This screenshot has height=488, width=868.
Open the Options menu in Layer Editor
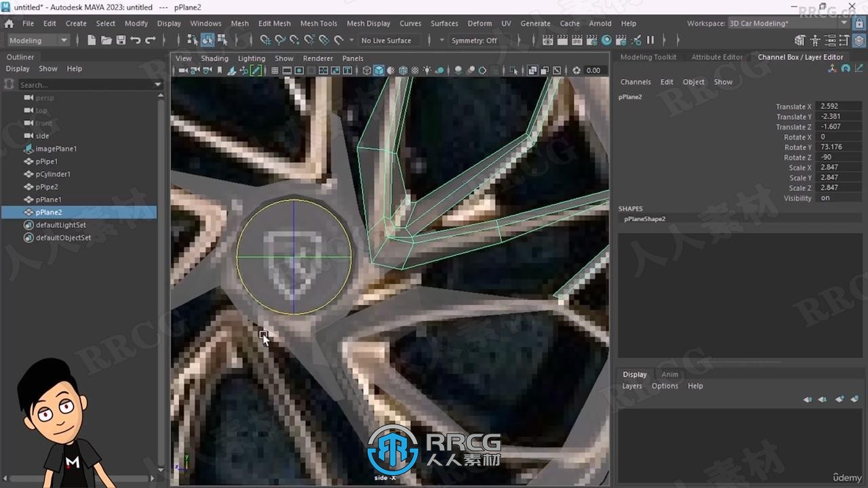pos(665,386)
